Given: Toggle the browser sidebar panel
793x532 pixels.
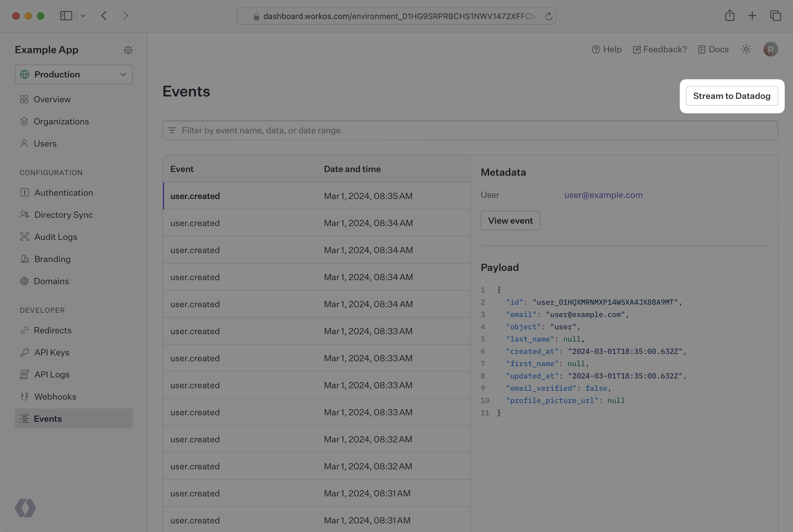Looking at the screenshot, I should (x=66, y=16).
